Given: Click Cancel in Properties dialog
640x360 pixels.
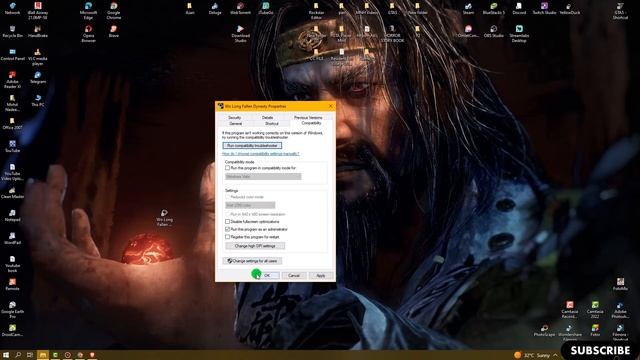Looking at the screenshot, I should (294, 276).
